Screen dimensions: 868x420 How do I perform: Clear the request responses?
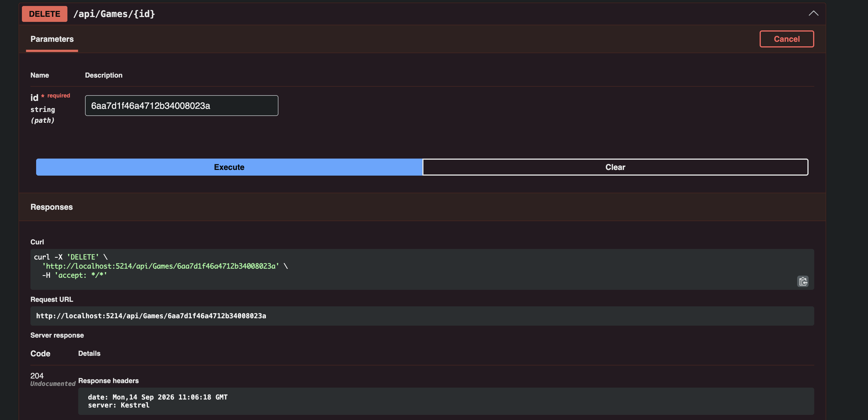click(615, 167)
